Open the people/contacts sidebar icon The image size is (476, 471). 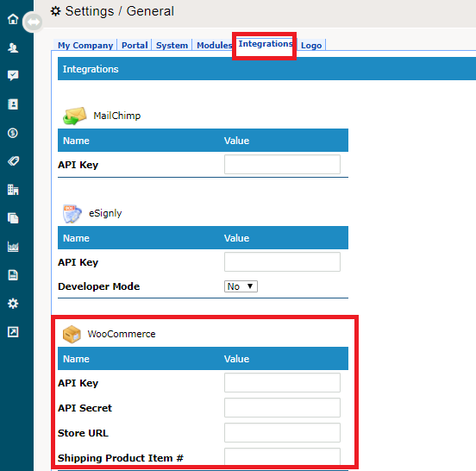pos(13,47)
